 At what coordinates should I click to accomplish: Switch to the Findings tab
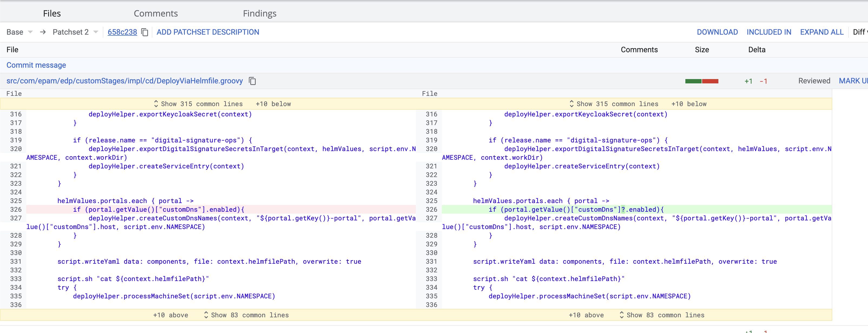coord(259,14)
